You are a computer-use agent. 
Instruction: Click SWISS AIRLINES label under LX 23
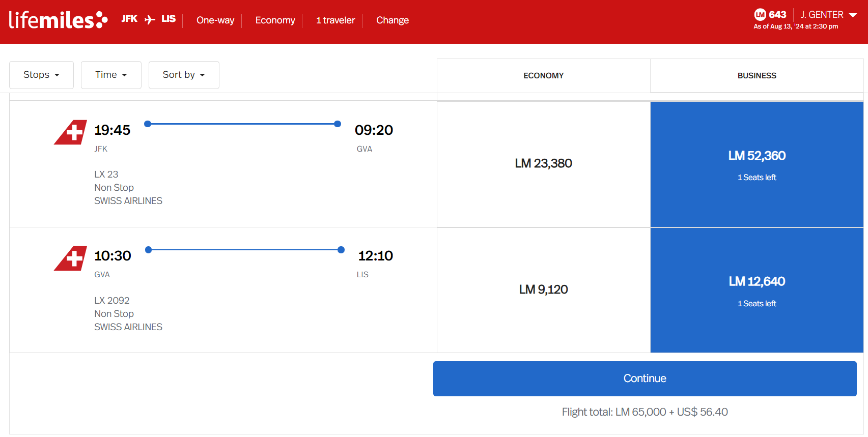128,201
